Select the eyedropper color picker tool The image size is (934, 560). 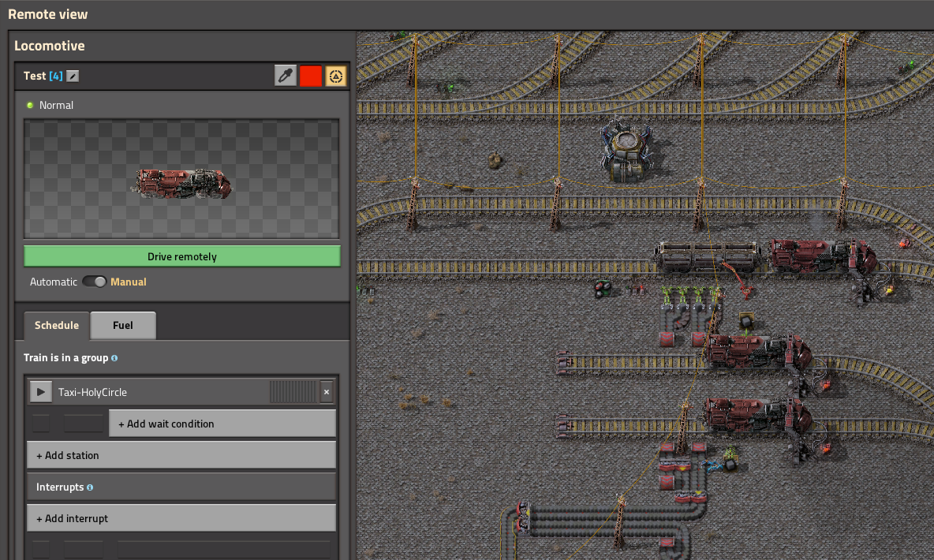(x=286, y=76)
